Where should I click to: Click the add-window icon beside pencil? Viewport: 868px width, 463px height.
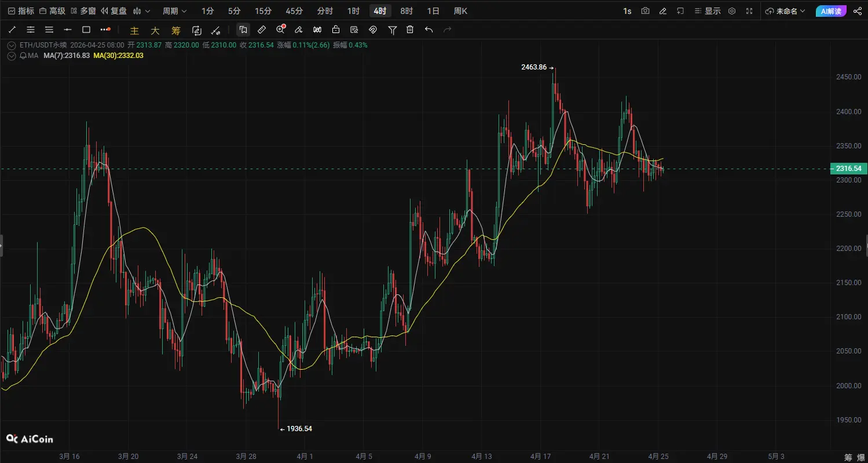click(680, 11)
